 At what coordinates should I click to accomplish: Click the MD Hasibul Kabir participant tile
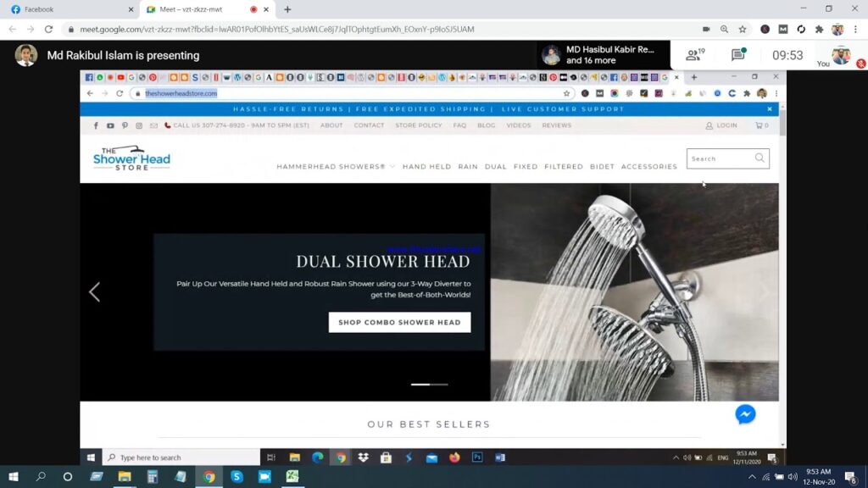coord(604,55)
